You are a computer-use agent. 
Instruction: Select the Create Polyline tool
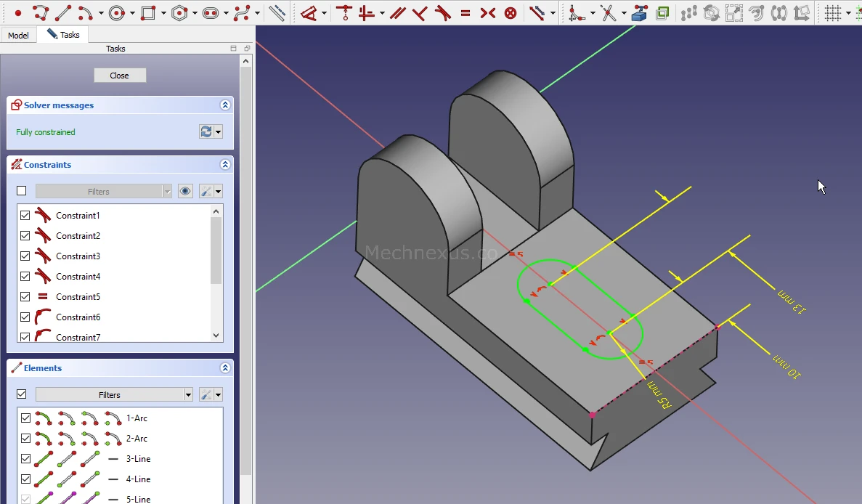(x=41, y=13)
